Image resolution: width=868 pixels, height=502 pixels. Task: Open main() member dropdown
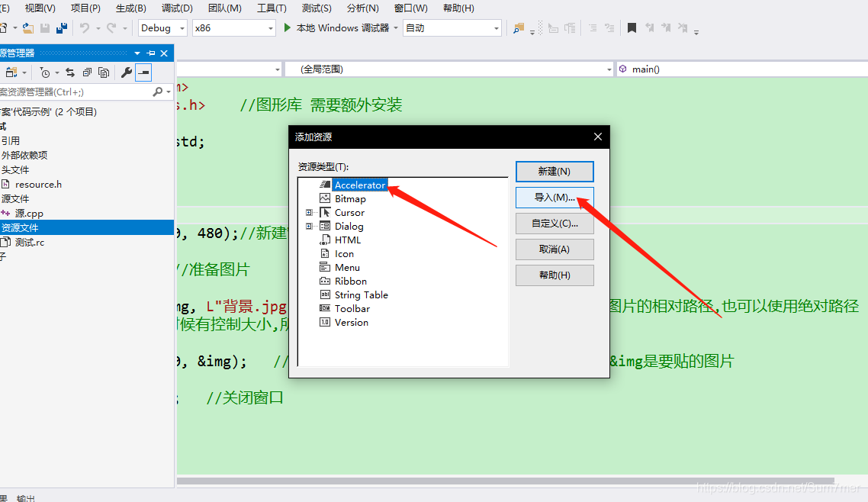pyautogui.click(x=742, y=69)
